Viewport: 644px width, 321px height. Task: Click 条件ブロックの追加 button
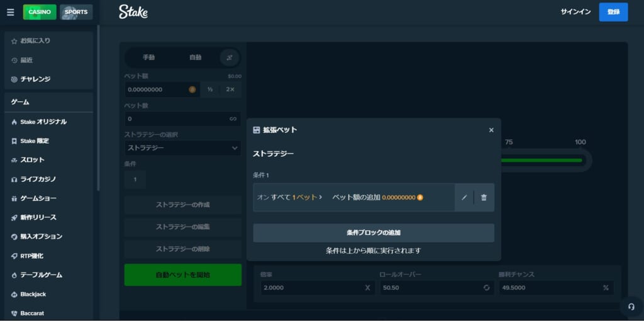point(374,233)
